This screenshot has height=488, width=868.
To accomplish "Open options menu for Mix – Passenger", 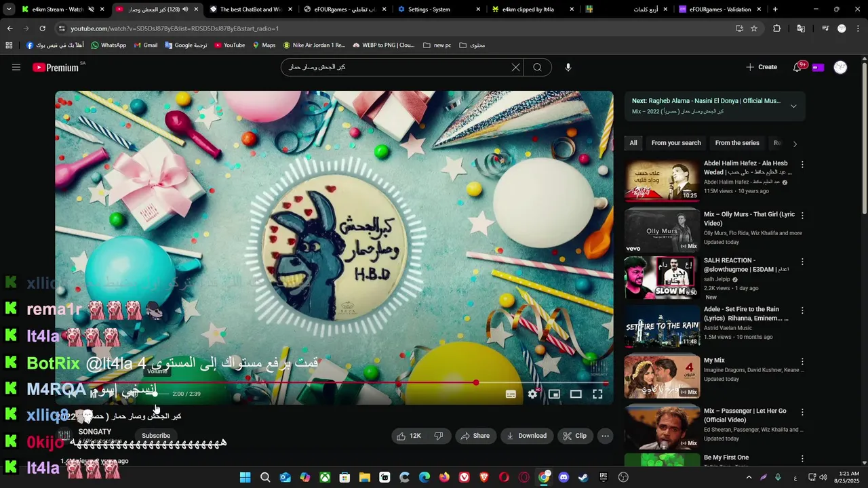I will [802, 412].
